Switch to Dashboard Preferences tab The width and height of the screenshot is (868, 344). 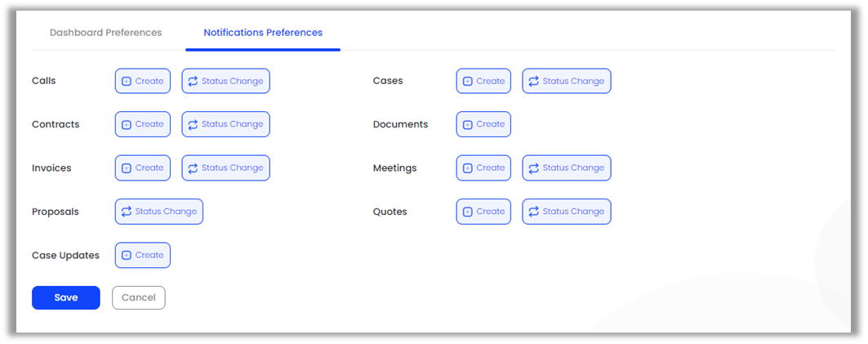click(105, 33)
